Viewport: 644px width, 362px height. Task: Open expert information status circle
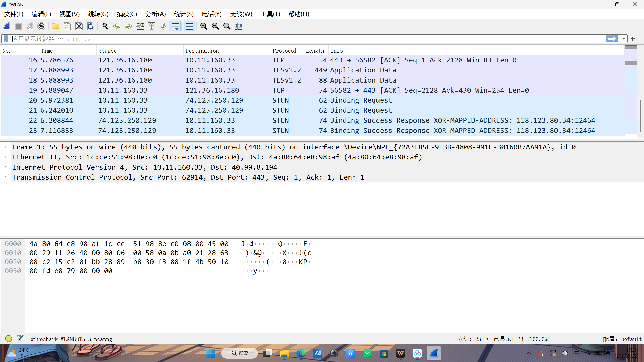tap(9, 339)
